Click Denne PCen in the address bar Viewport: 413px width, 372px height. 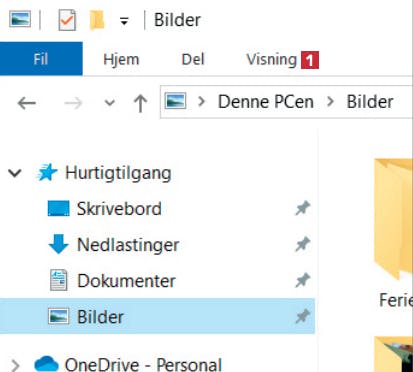[266, 102]
